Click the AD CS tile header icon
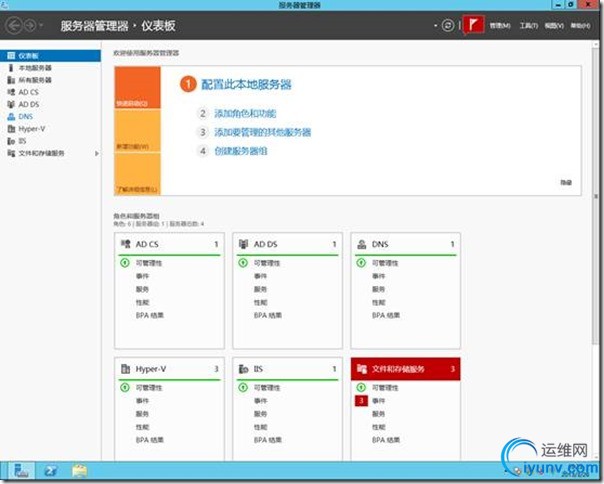The width and height of the screenshot is (604, 484). click(126, 244)
